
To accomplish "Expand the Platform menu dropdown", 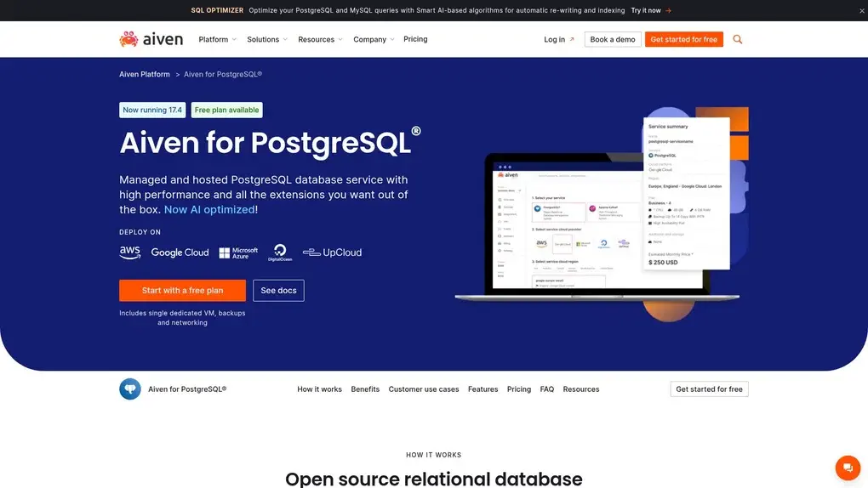I will (218, 39).
